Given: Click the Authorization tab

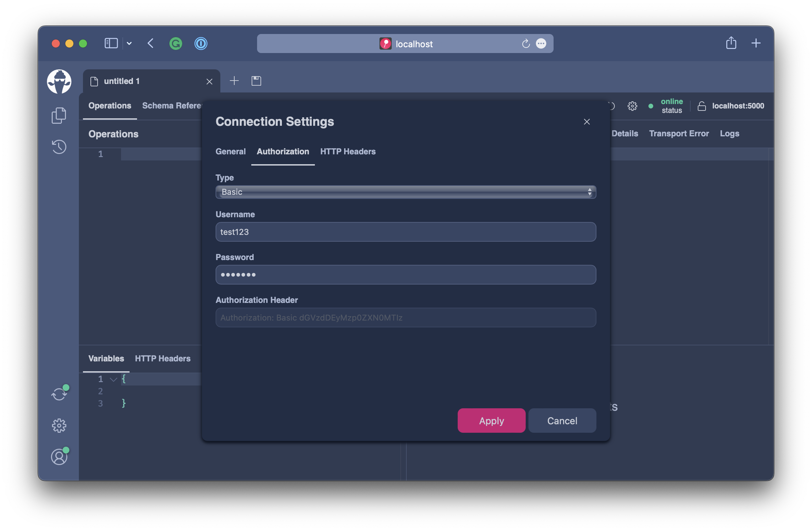Looking at the screenshot, I should pyautogui.click(x=283, y=151).
